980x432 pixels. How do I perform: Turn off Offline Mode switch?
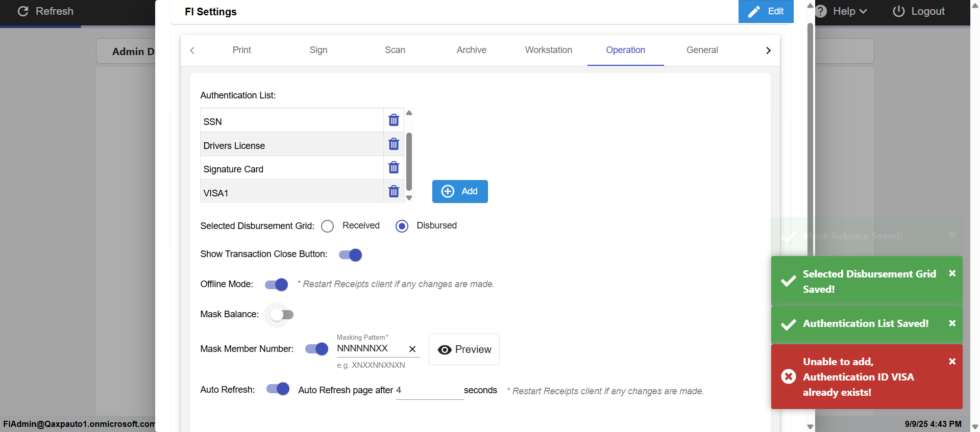(277, 285)
